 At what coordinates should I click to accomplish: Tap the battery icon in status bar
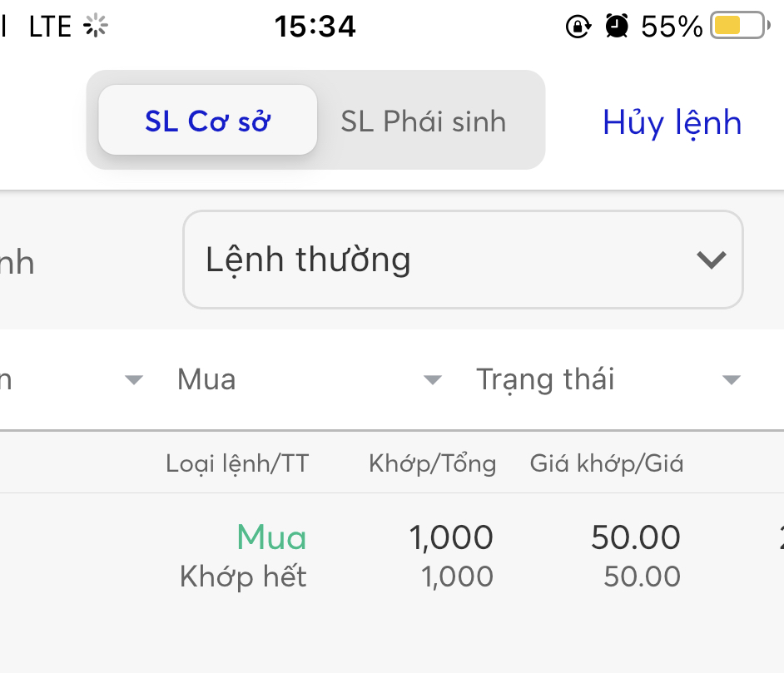[737, 27]
